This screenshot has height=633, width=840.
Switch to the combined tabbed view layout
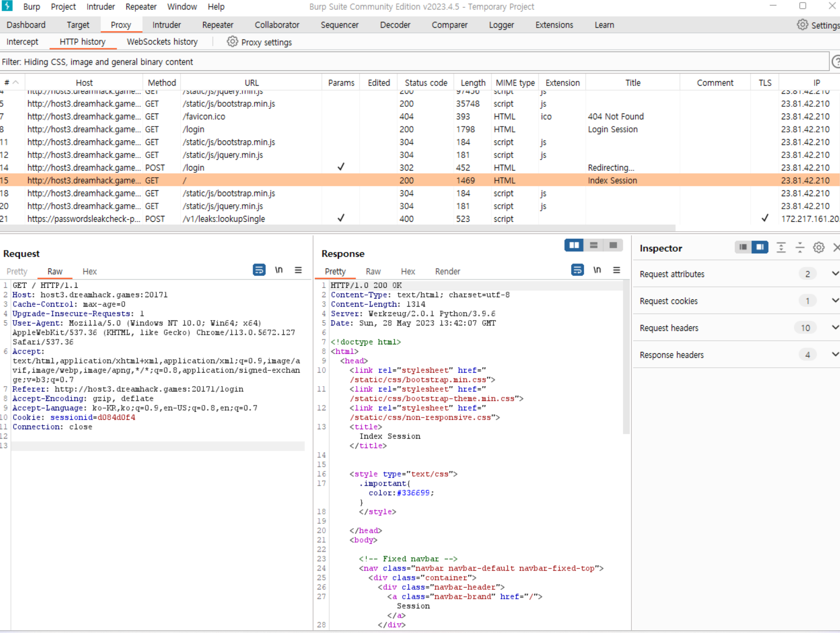(613, 246)
